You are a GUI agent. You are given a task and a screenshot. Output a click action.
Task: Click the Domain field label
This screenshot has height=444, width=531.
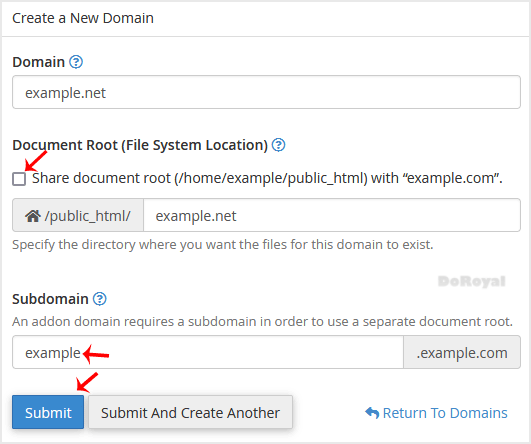point(38,62)
